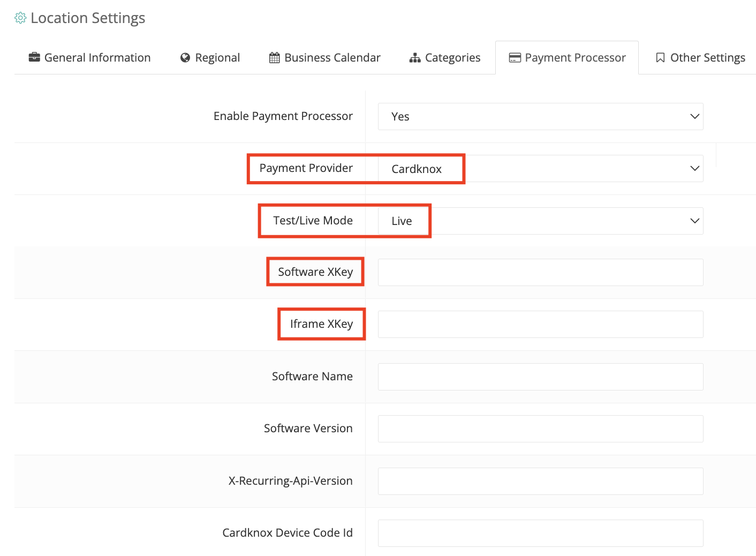Click the Cardknox Device Code Id field
Screen dimensions: 756x556
[541, 533]
